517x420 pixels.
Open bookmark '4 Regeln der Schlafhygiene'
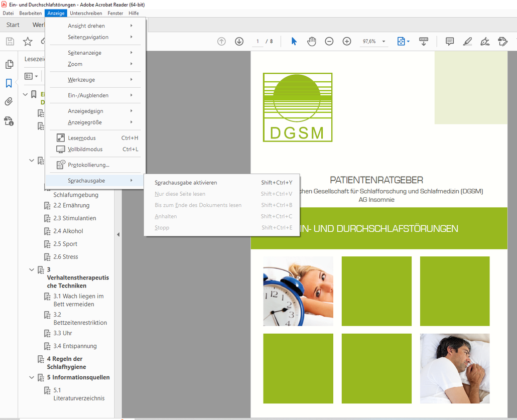click(65, 363)
